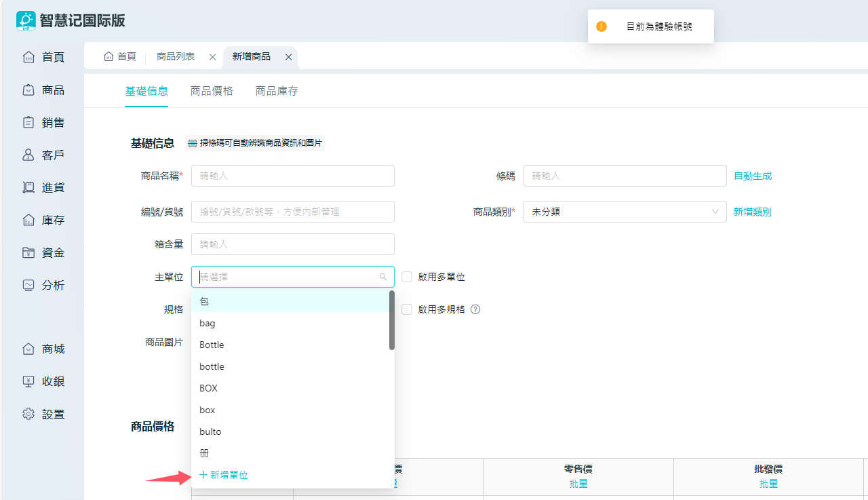Select the 銷售 sales sidebar icon
868x500 pixels.
click(28, 122)
